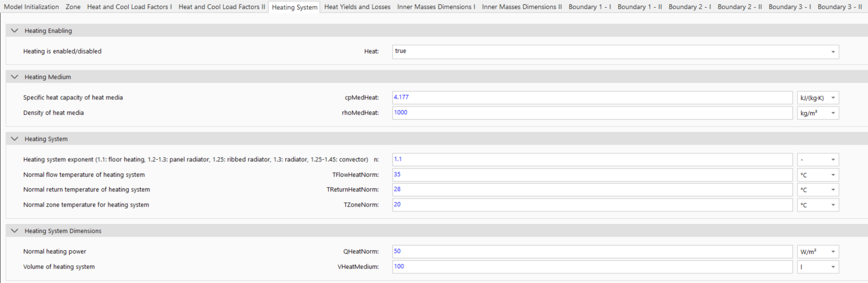Go to Boundary 3 - II tab
Image resolution: width=868 pixels, height=283 pixels.
[839, 7]
